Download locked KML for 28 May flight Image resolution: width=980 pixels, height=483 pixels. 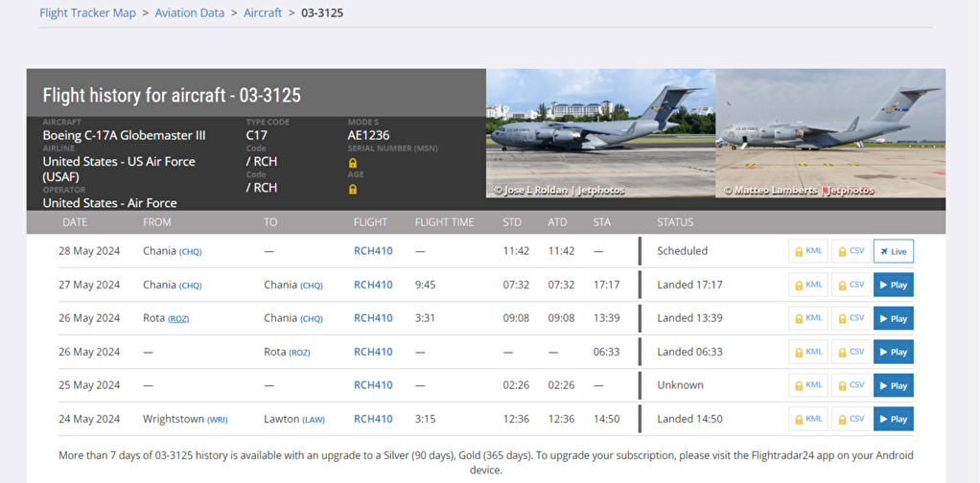(808, 251)
